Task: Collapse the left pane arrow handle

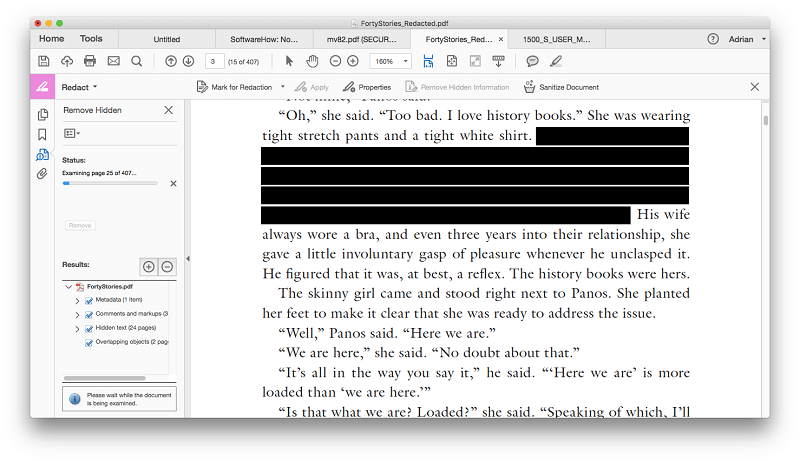Action: pyautogui.click(x=188, y=259)
